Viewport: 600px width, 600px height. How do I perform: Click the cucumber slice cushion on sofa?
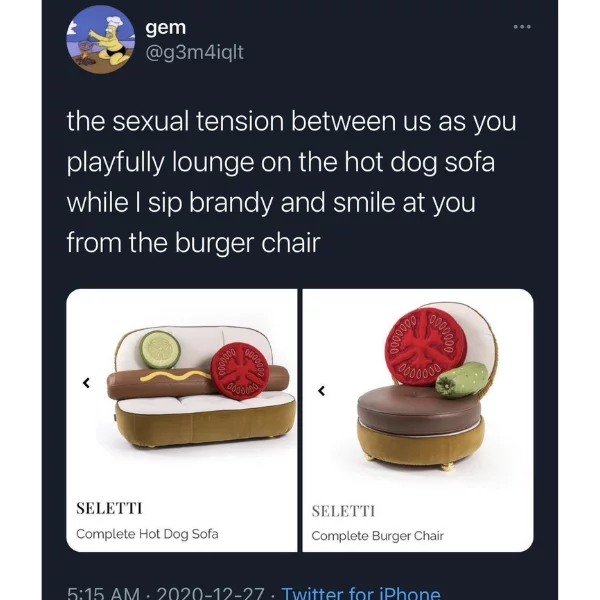pos(160,350)
